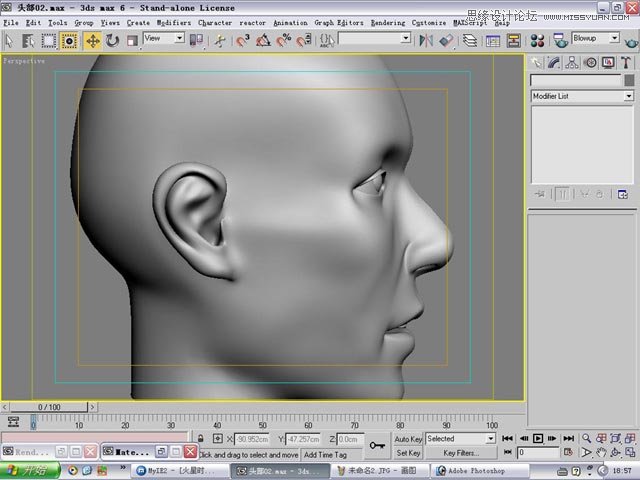Click the Set Keys large key button

[x=377, y=446]
